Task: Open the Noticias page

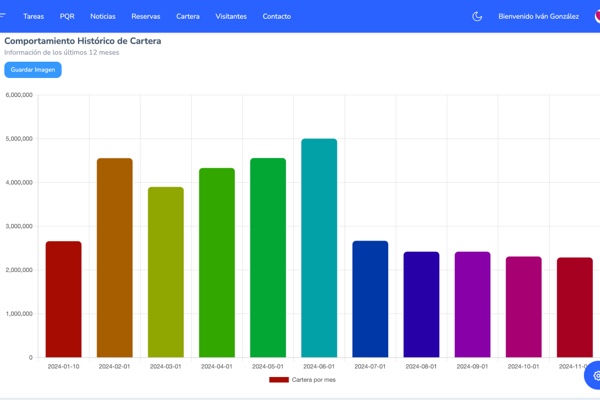Action: coord(102,16)
